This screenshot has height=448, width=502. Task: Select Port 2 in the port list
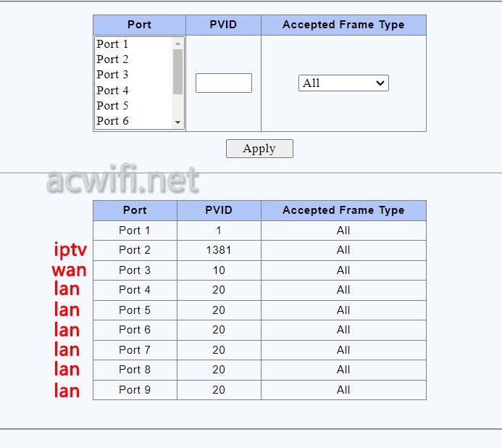[x=113, y=59]
